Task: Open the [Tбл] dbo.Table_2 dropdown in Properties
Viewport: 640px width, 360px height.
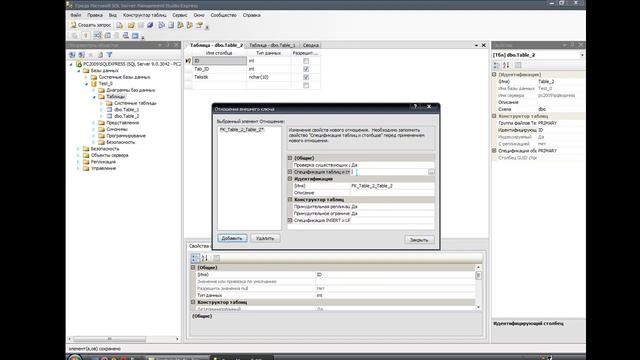Action: [582, 55]
